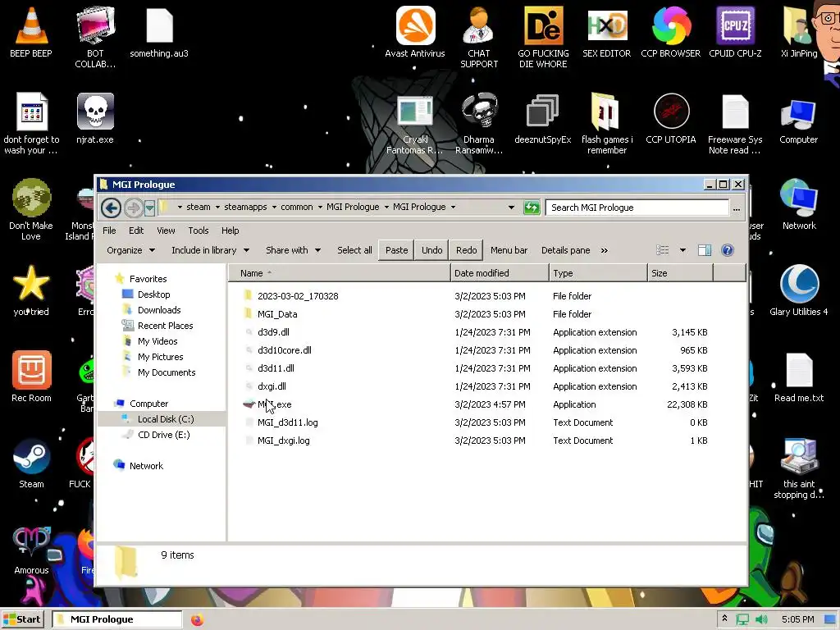Open the CHAT SUPPORT desktop icon
This screenshot has width=840, height=630.
[479, 36]
